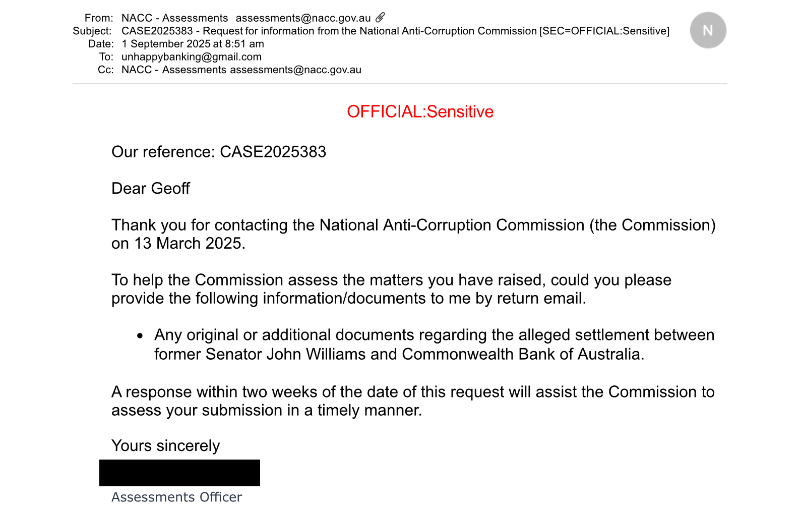Click the 'Our reference: CASE2025383' line
The image size is (800, 510).
coord(219,152)
